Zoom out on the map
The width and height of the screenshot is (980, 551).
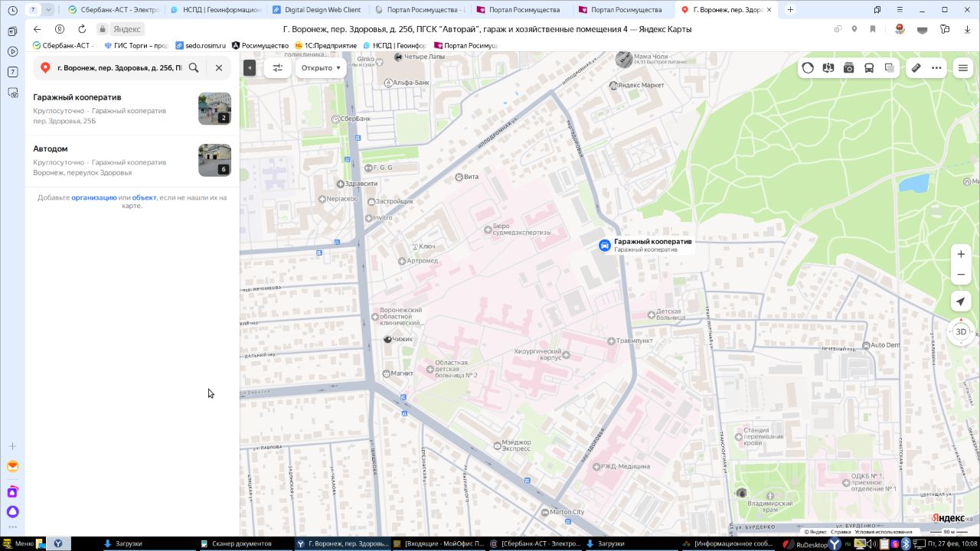click(x=961, y=275)
